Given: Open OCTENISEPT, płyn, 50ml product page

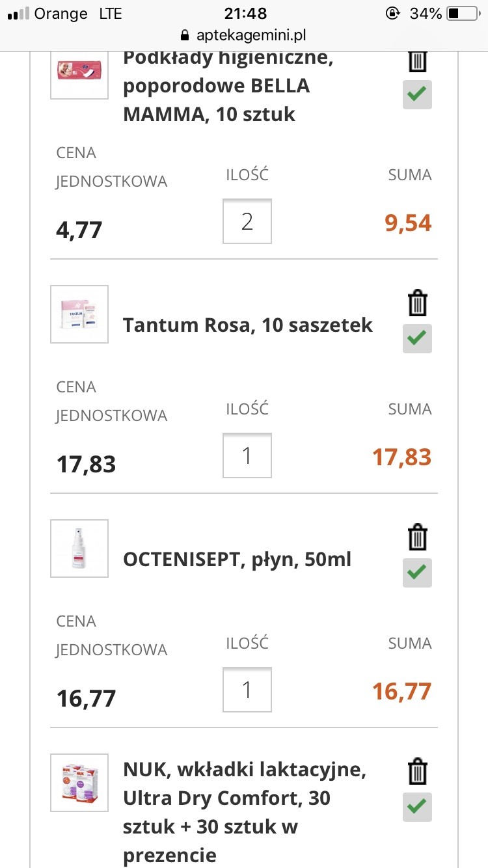Looking at the screenshot, I should [237, 559].
